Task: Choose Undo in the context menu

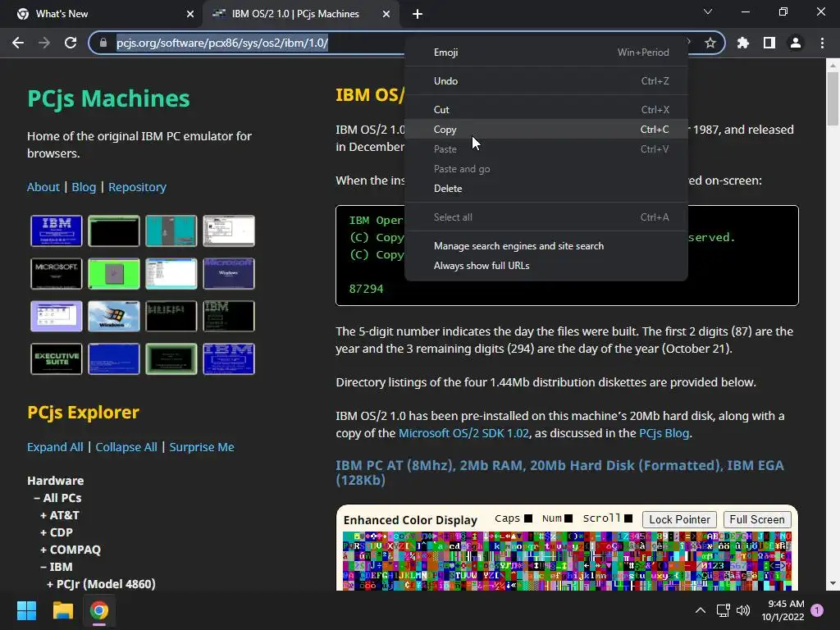Action: coord(546,81)
